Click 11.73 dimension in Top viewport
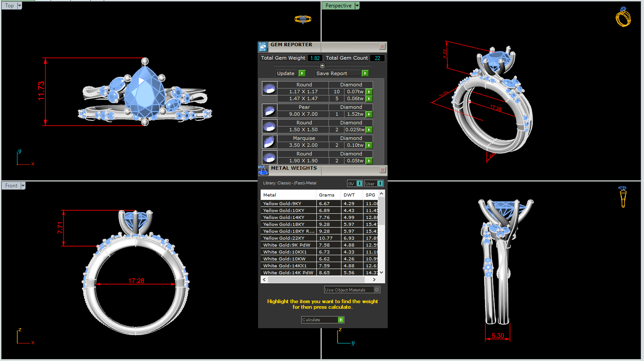The width and height of the screenshot is (644, 361). [41, 91]
